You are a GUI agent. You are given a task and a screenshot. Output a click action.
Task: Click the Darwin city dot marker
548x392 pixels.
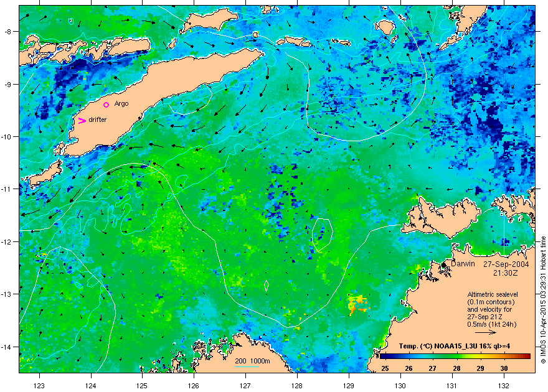(444, 265)
